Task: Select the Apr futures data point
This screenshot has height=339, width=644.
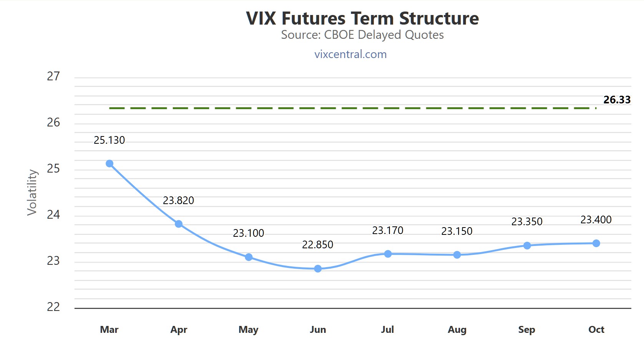Action: coord(179,224)
